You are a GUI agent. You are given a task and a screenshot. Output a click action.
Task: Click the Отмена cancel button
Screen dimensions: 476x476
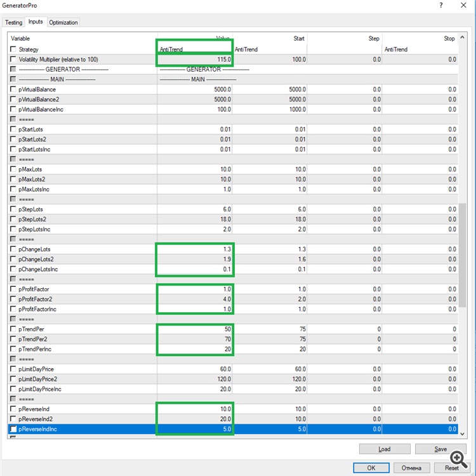pos(411,468)
